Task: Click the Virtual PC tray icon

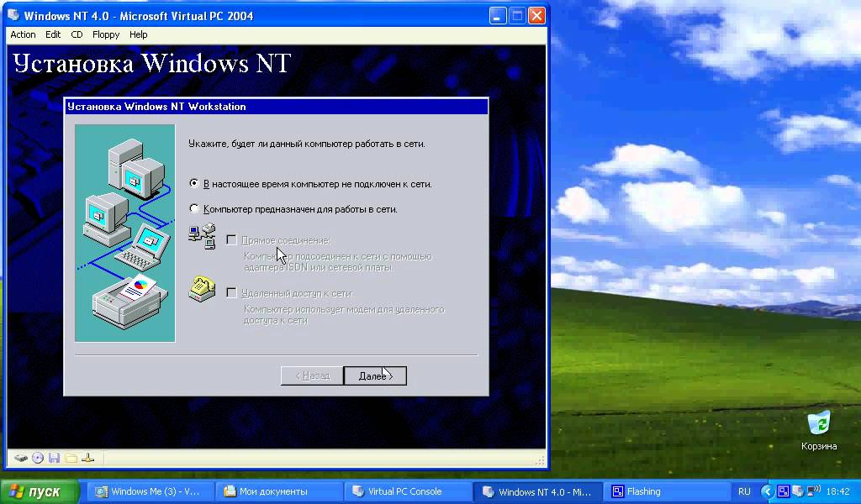Action: click(797, 491)
